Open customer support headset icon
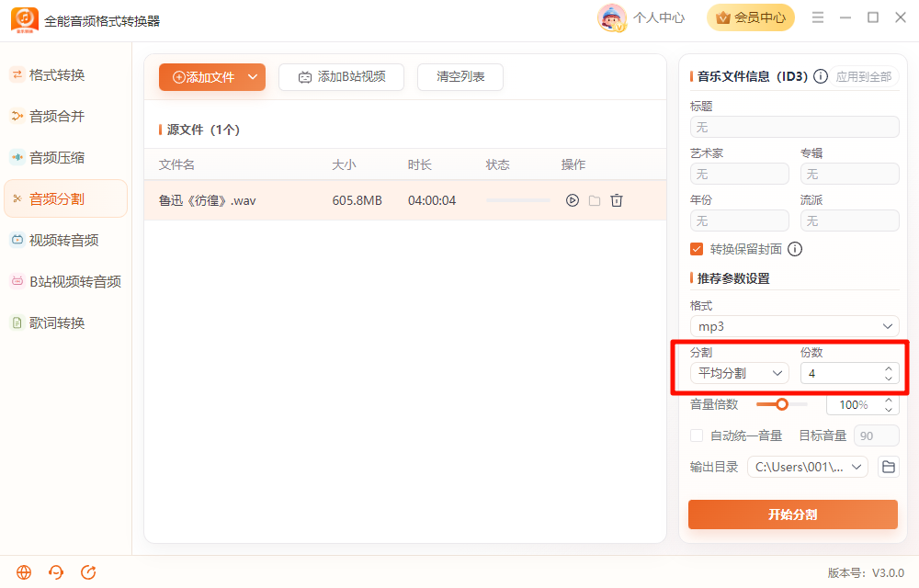Screen dimensions: 919x588 tap(56, 572)
